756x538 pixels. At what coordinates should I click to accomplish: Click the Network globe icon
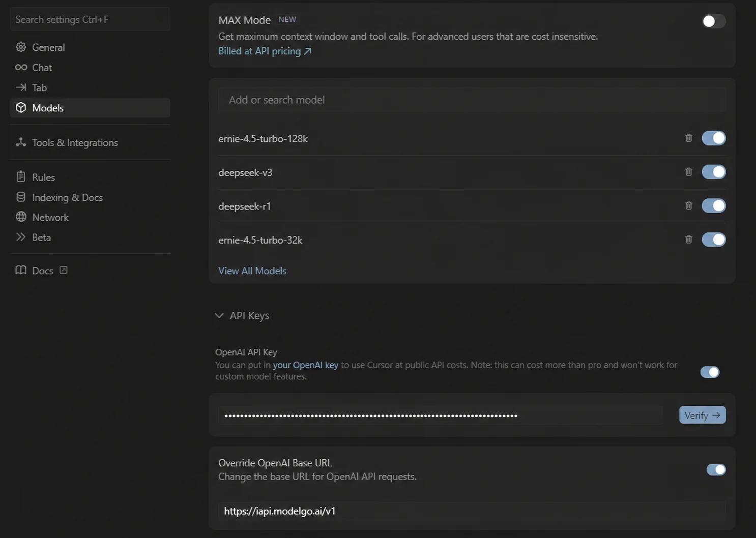[21, 217]
